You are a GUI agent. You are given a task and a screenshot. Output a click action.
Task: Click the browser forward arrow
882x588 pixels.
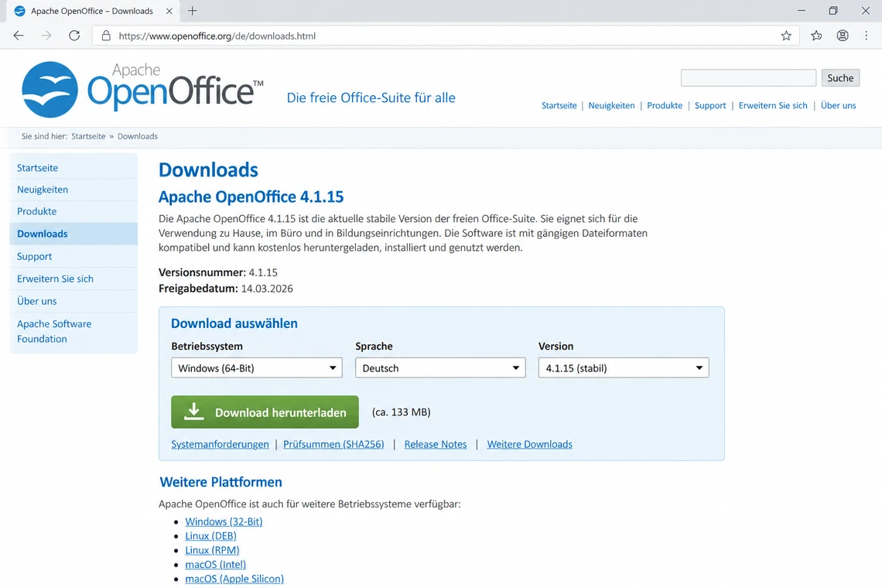[x=46, y=36]
